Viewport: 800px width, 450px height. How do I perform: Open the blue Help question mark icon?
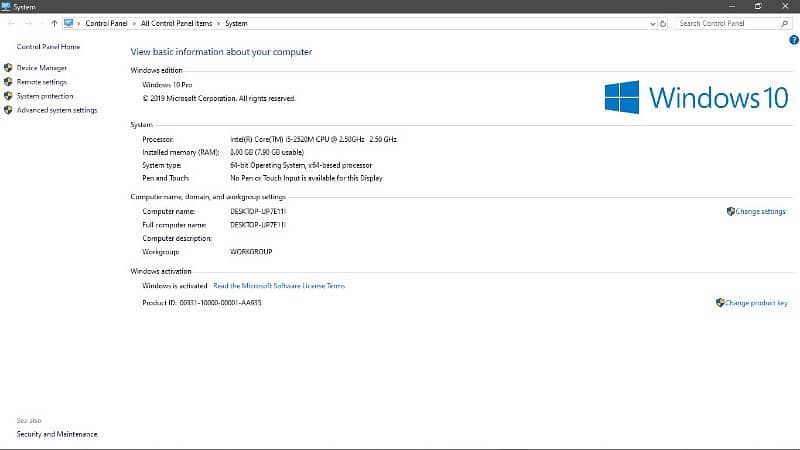coord(793,39)
